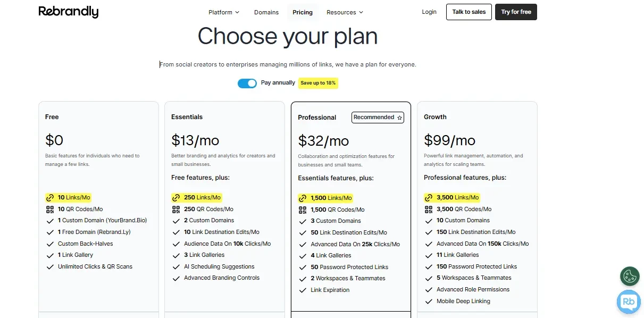Viewport: 644px width, 318px height.
Task: Toggle the Pay annually switch
Action: (x=247, y=83)
